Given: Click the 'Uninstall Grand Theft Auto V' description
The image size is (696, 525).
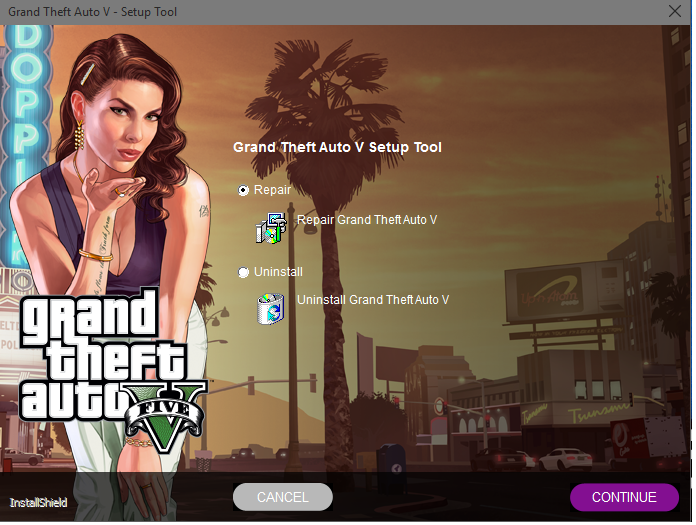Looking at the screenshot, I should click(x=374, y=301).
